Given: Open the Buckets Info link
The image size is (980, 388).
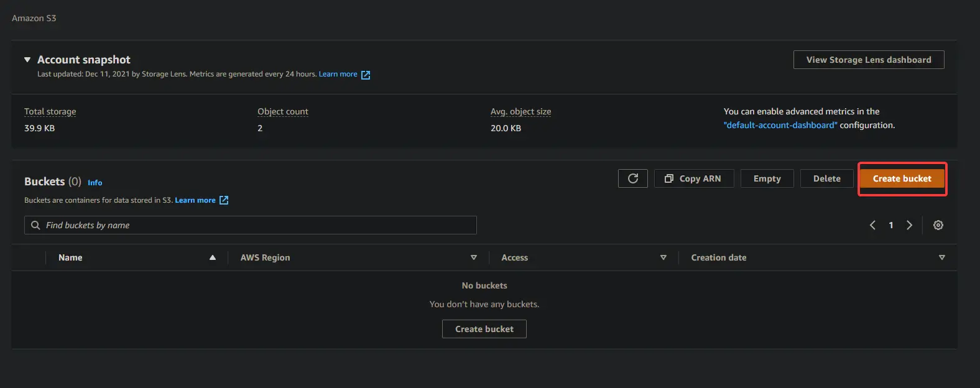Looking at the screenshot, I should pos(95,183).
